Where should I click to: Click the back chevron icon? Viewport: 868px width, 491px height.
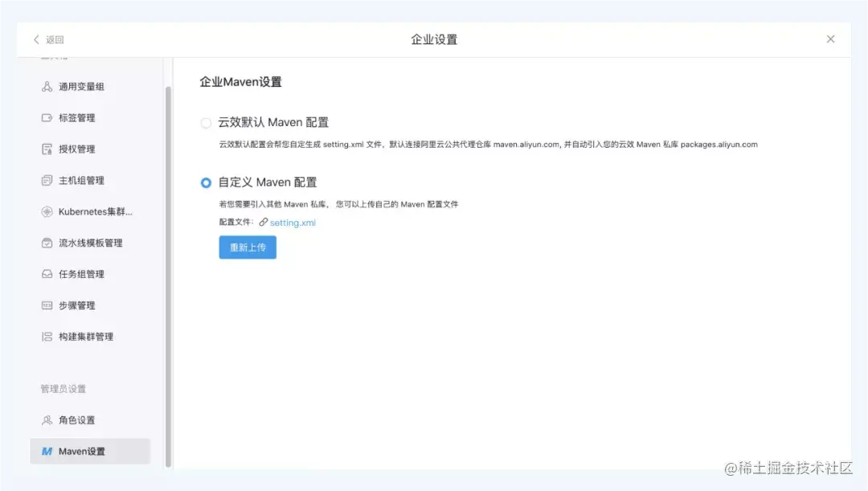coord(36,39)
